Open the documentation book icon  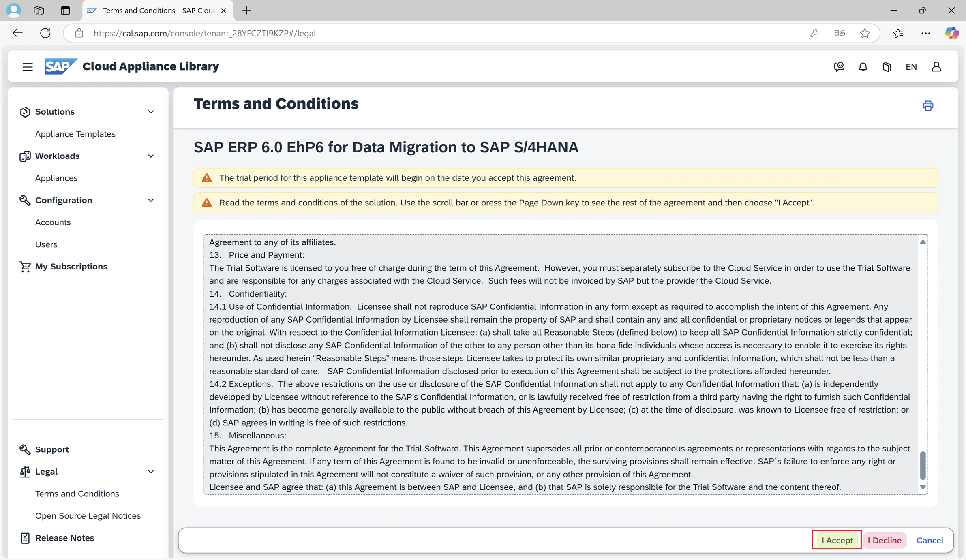(887, 66)
